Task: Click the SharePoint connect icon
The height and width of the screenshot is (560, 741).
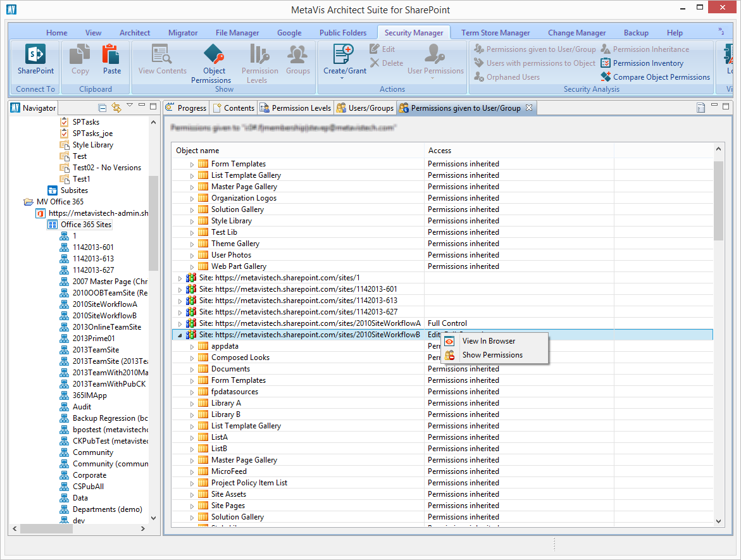Action: 35,56
